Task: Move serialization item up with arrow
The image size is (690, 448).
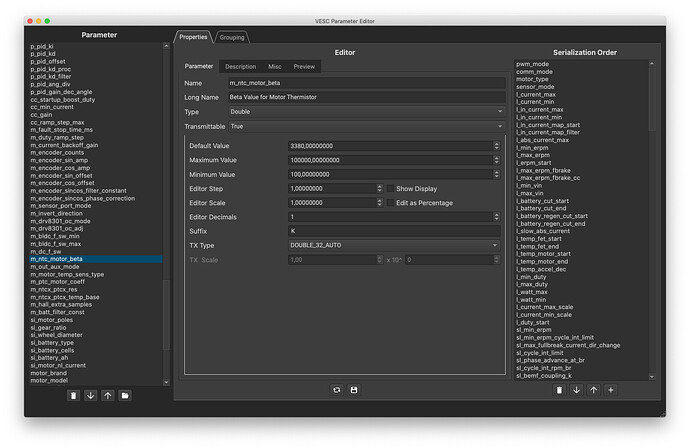Action: pyautogui.click(x=593, y=390)
